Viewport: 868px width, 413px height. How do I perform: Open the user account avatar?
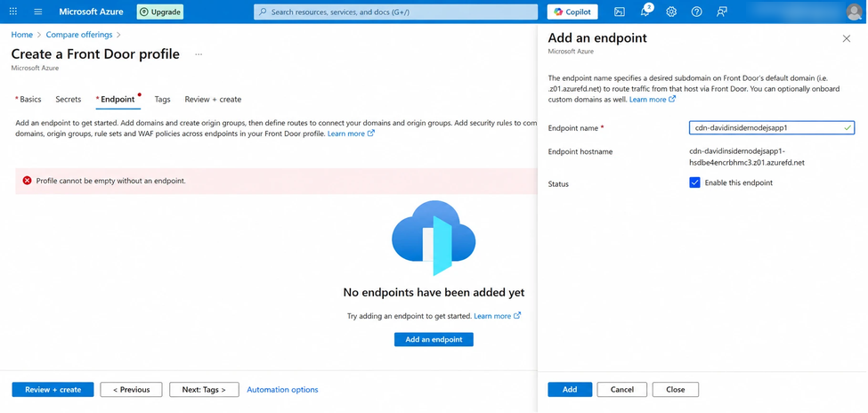click(x=855, y=12)
